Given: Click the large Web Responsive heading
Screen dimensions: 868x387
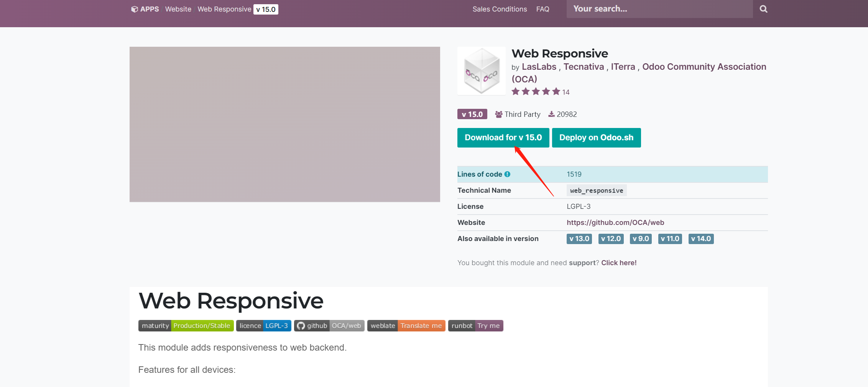Looking at the screenshot, I should click(231, 301).
